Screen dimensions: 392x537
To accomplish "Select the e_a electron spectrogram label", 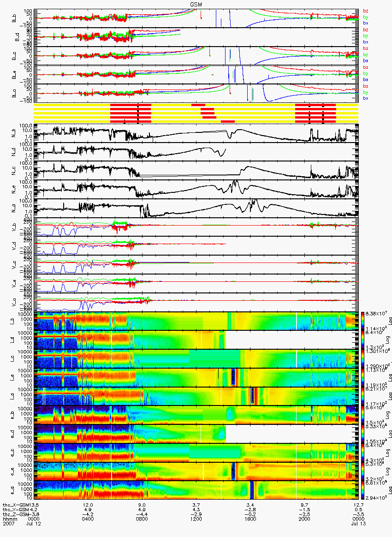I will coord(12,491).
